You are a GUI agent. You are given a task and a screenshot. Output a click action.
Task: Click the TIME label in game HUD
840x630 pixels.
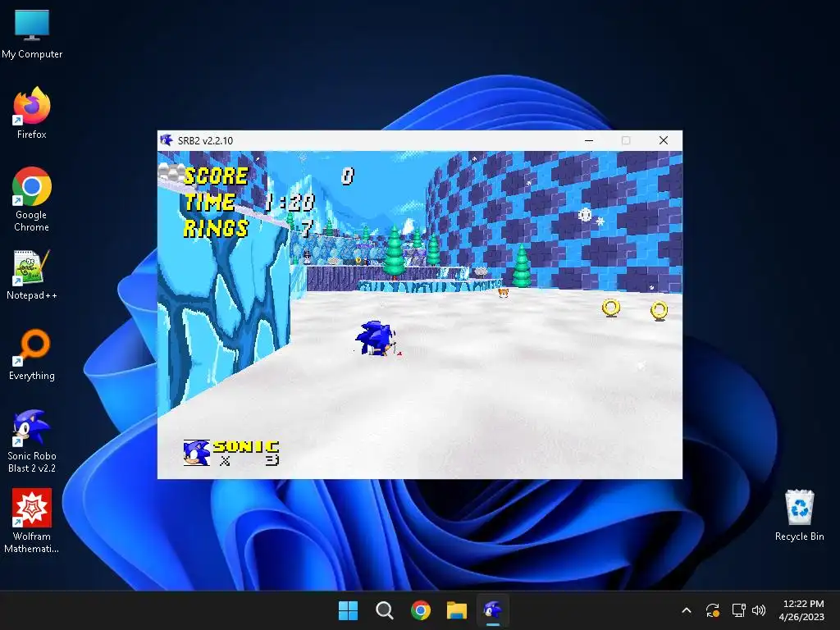[209, 202]
